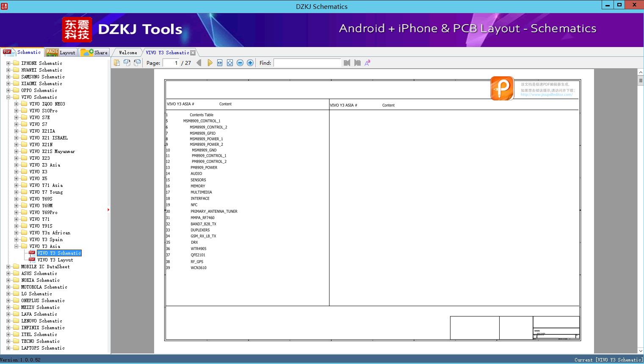Find previous match icon
This screenshot has width=644, height=364.
pyautogui.click(x=347, y=63)
